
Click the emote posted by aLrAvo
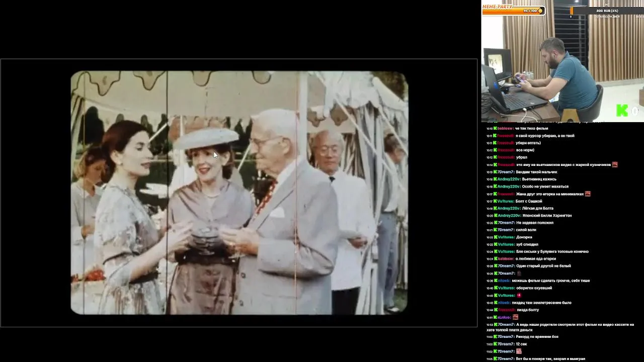(515, 317)
